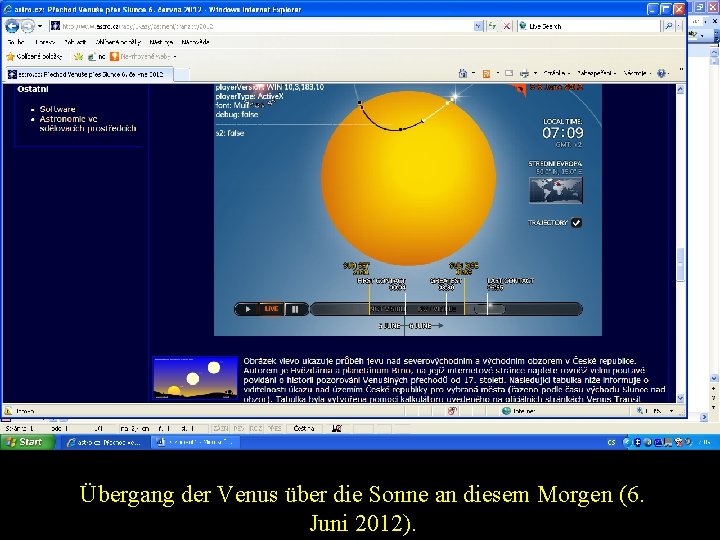This screenshot has width=720, height=540.
Task: Toggle the TRAJECTORY checkbox
Action: [576, 223]
